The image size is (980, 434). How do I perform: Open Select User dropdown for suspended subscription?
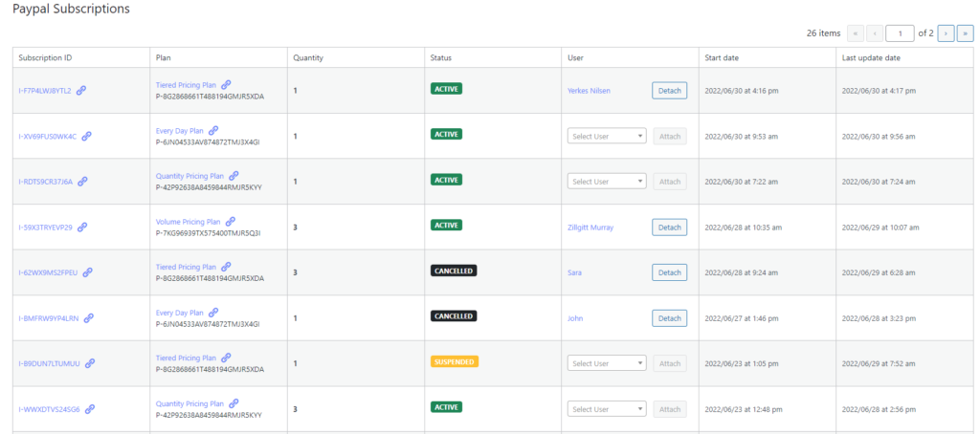coord(607,363)
